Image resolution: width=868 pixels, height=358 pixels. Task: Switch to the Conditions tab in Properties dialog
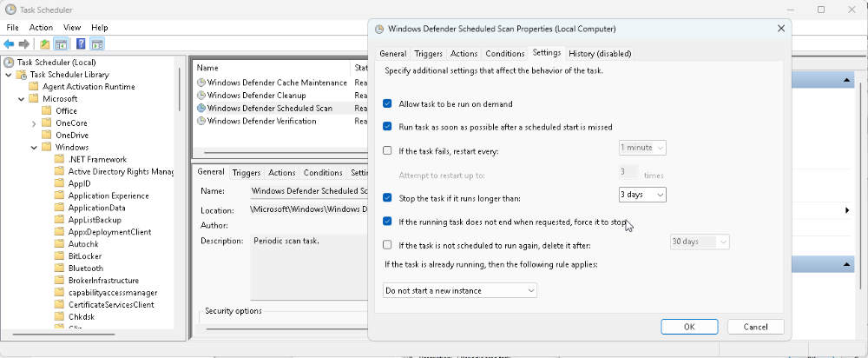505,54
